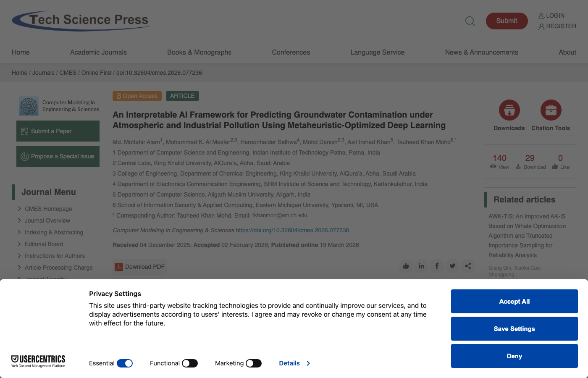
Task: Enable the Functional cookies toggle
Action: click(x=190, y=363)
